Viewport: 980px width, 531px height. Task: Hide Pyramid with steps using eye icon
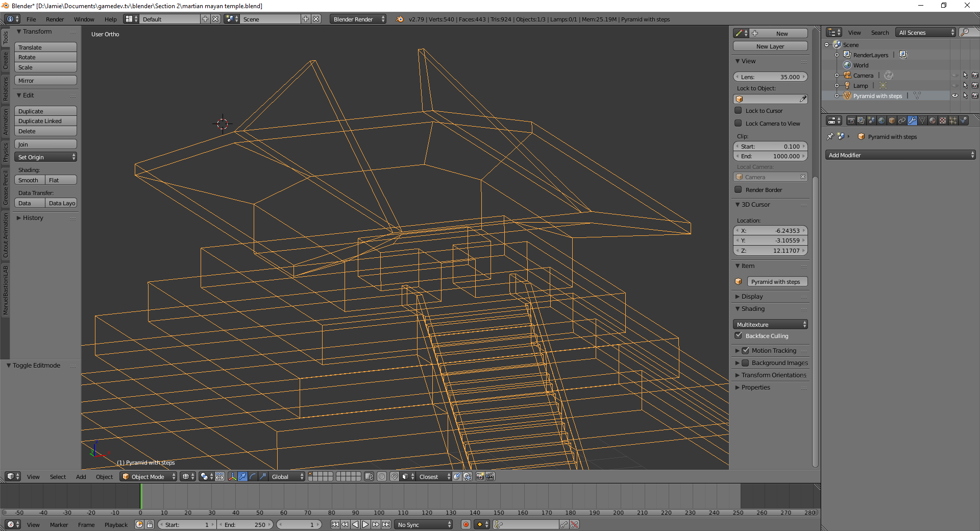(955, 95)
